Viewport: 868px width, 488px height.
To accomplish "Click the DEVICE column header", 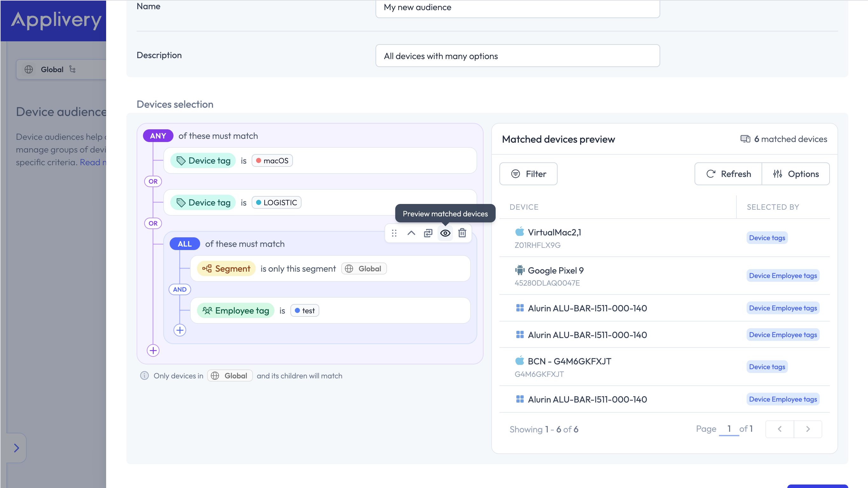I will (x=524, y=207).
